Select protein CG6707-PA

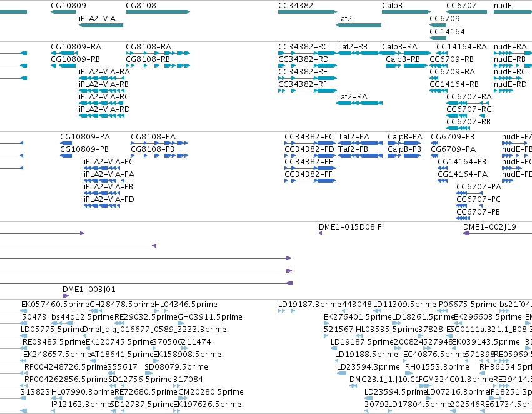coord(478,186)
